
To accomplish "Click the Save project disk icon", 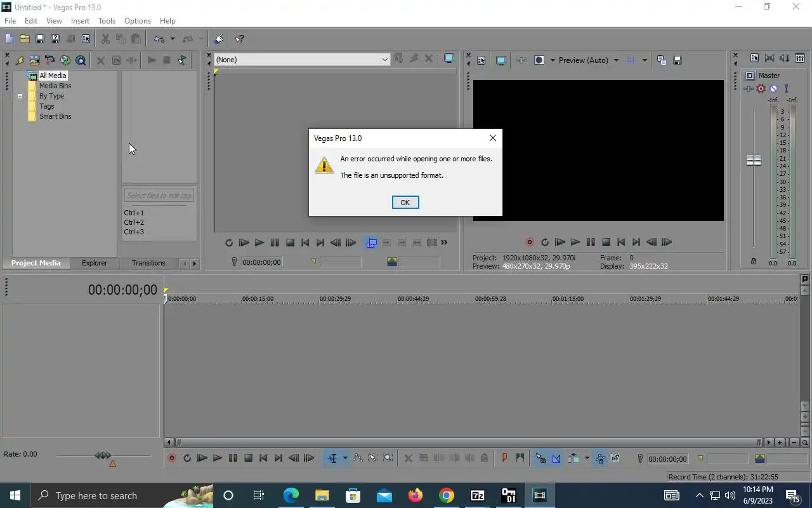I will [39, 39].
